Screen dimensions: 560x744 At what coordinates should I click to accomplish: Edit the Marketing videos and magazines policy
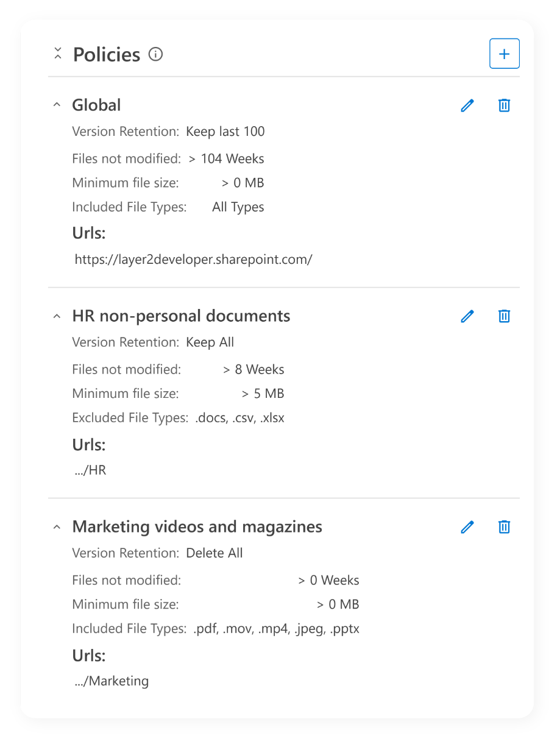(467, 527)
